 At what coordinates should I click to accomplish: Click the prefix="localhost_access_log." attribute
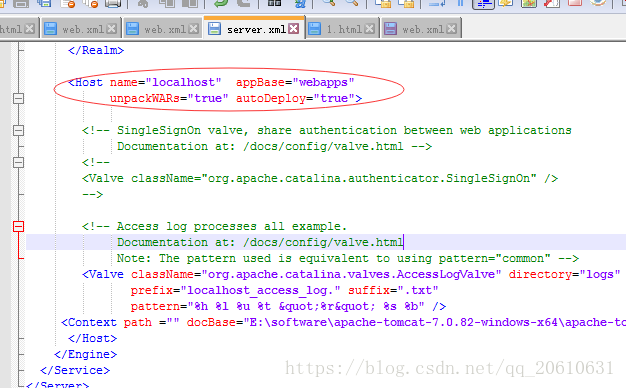[x=236, y=290]
